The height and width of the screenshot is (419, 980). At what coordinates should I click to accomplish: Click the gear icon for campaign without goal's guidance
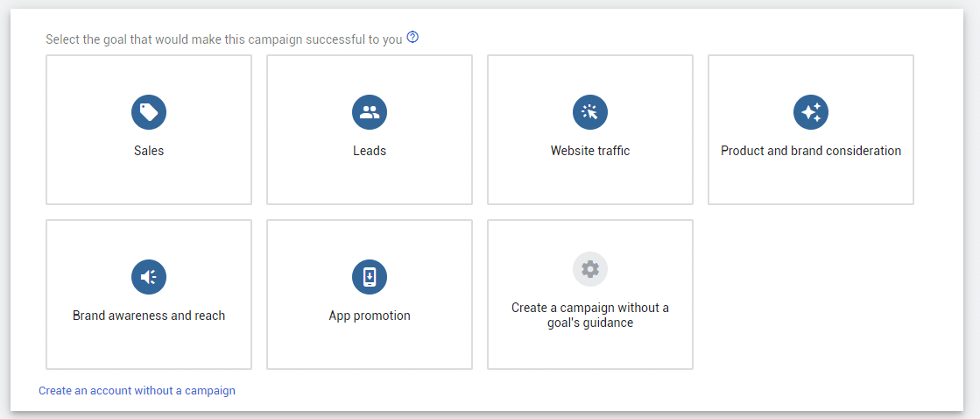(x=590, y=269)
